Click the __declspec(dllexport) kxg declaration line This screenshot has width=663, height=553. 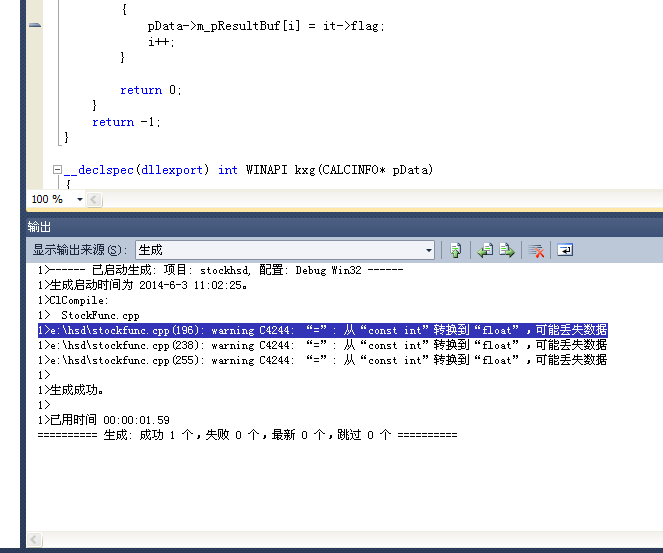click(x=248, y=170)
